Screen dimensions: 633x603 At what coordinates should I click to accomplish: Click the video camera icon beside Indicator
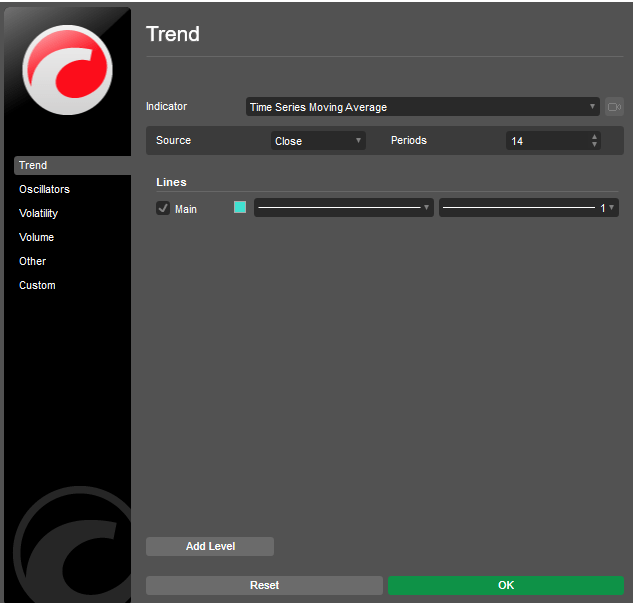614,107
